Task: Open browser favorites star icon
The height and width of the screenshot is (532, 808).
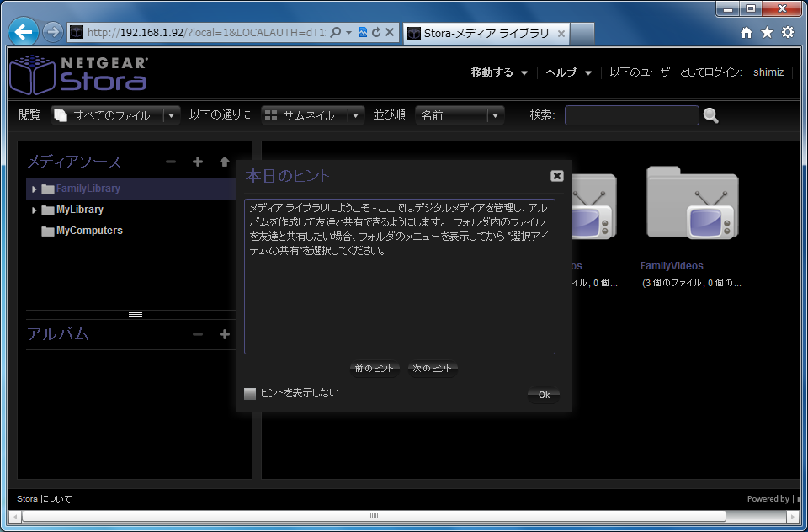Action: point(767,32)
